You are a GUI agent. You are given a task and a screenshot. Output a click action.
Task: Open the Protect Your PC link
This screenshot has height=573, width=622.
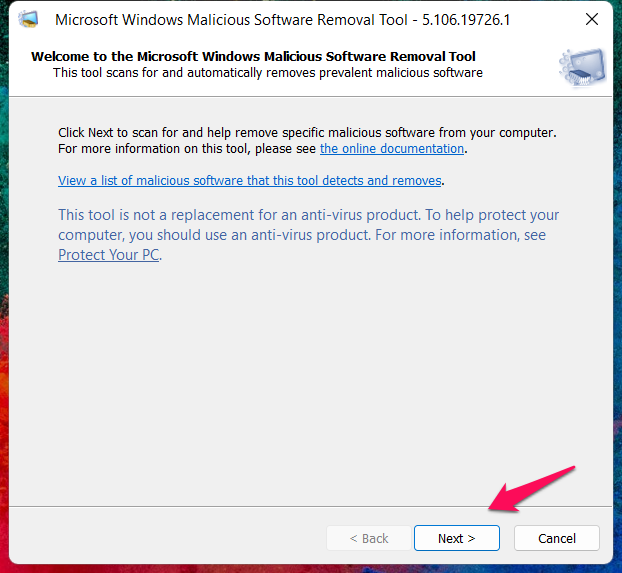click(x=109, y=255)
